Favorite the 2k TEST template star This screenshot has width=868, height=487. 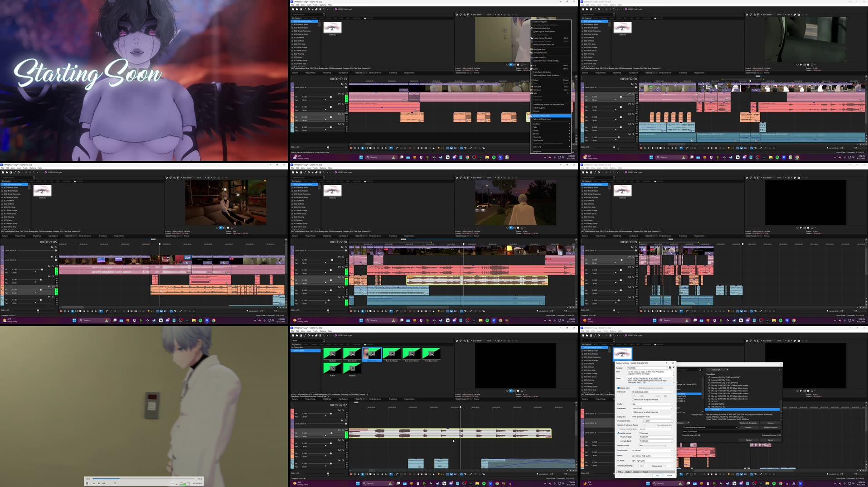(x=709, y=401)
